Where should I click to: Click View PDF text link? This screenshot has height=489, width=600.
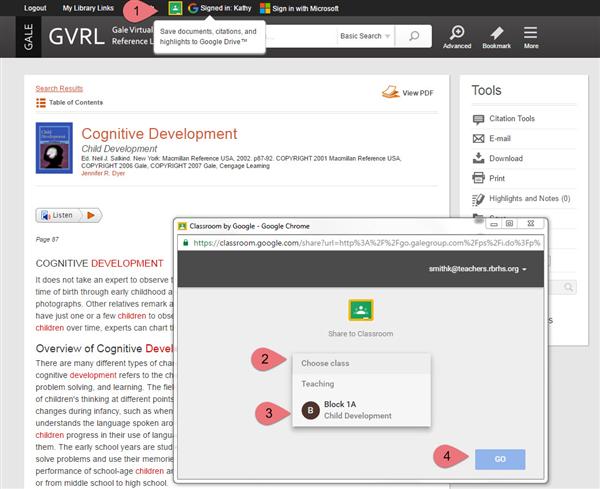pyautogui.click(x=418, y=93)
